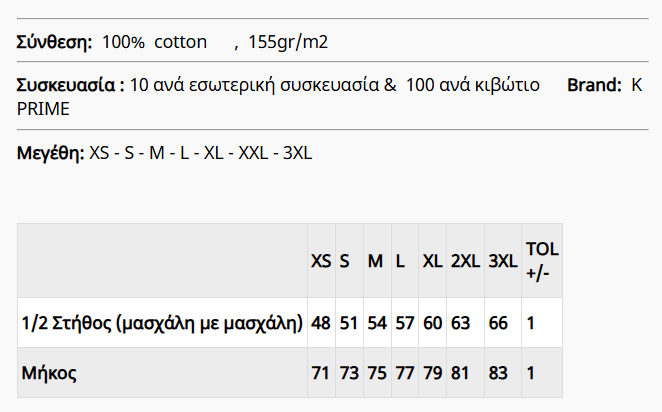This screenshot has width=662, height=412.
Task: Click the Μεγέθη sizes label
Action: (50, 154)
